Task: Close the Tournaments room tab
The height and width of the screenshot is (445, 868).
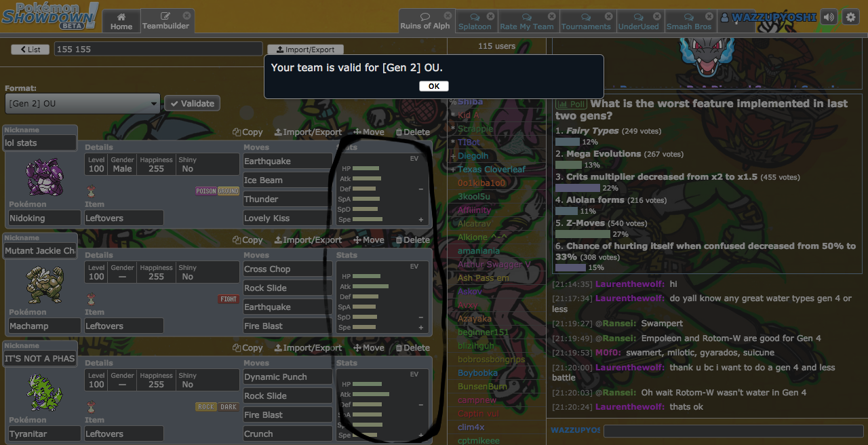Action: 608,16
